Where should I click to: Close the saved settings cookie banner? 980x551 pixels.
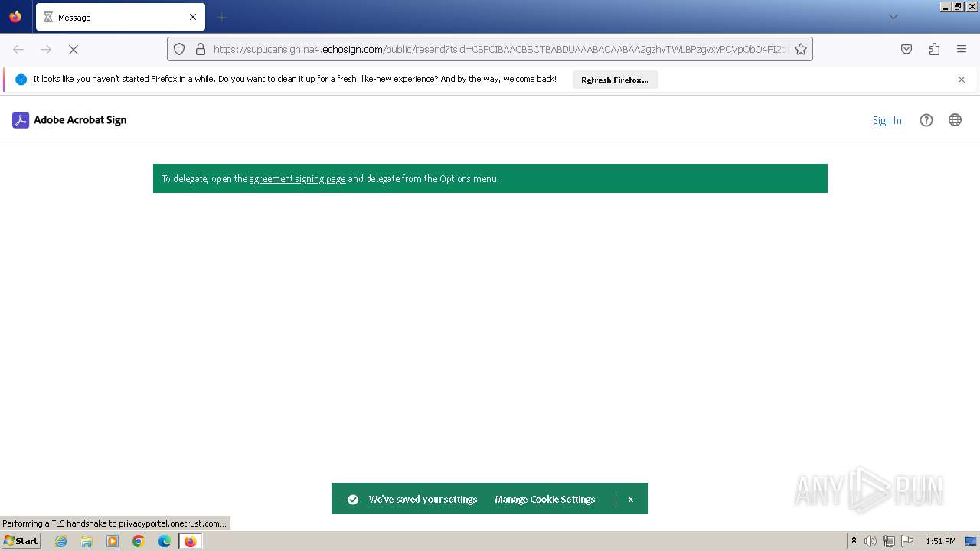pyautogui.click(x=630, y=499)
